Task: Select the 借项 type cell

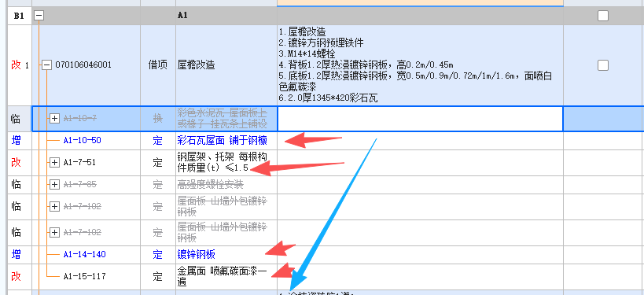Action: click(158, 65)
